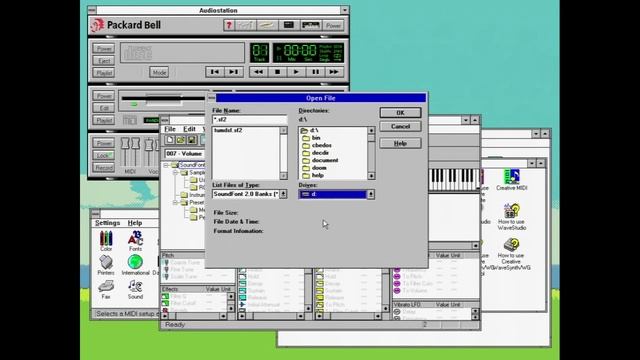Open the Edit menu in SoundFont editor
The height and width of the screenshot is (360, 640).
[x=189, y=129]
